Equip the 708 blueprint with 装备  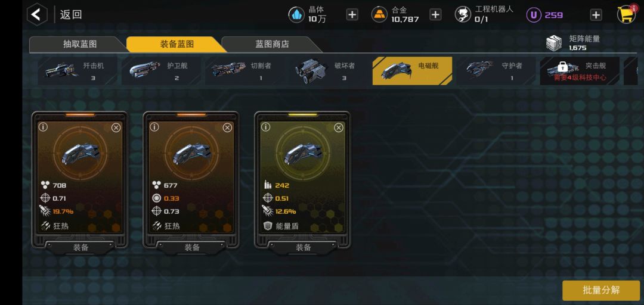click(x=80, y=248)
